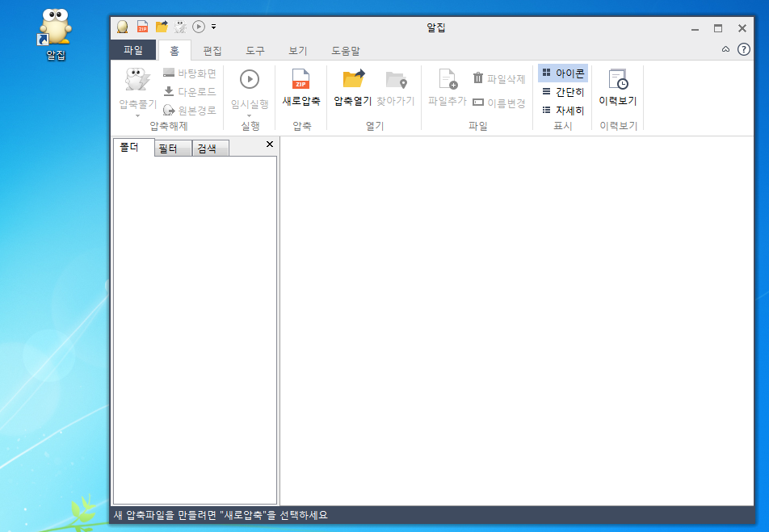Minimize the 알집 window
Image resolution: width=769 pixels, height=532 pixels.
(695, 28)
